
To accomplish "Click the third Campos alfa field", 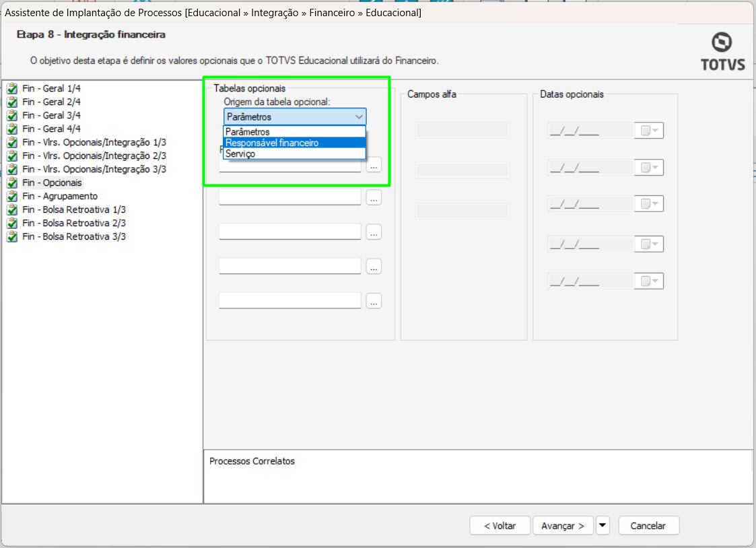I will (462, 211).
